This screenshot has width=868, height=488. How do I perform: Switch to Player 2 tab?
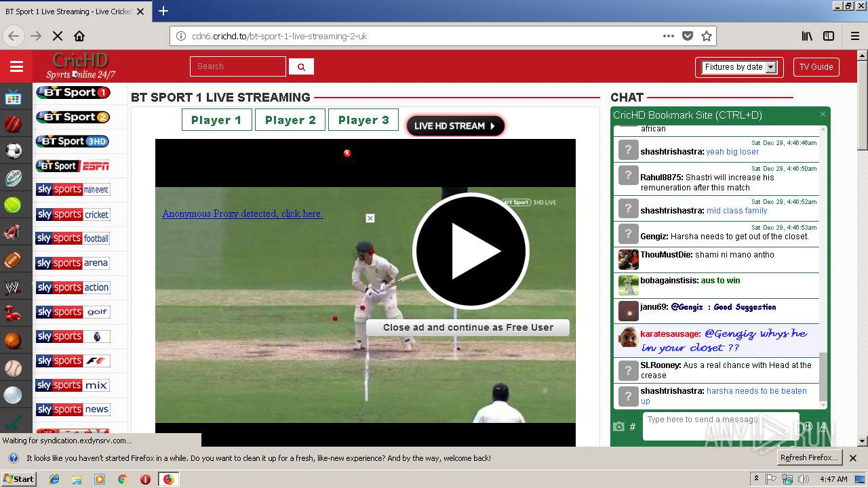pyautogui.click(x=290, y=120)
